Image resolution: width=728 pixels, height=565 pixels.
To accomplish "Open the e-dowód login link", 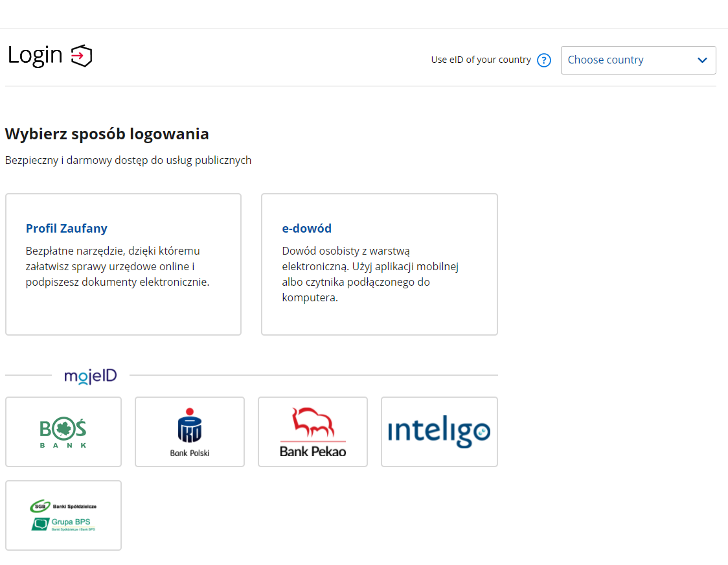I will pos(306,229).
